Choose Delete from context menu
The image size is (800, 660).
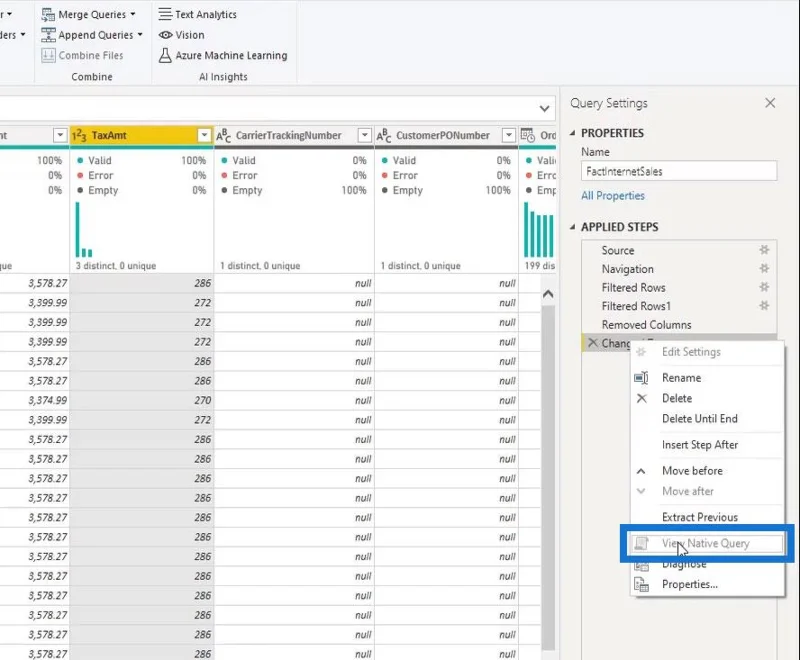coord(677,398)
